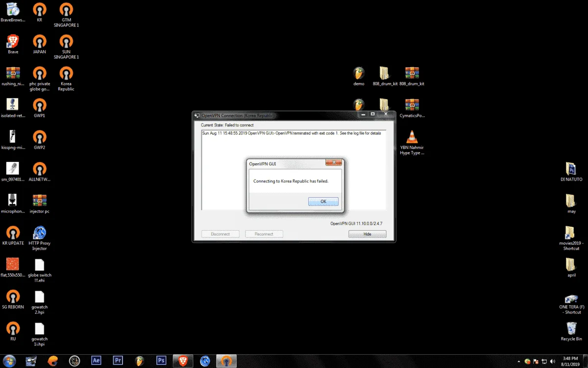
Task: Select the april folder on desktop
Action: [571, 267]
